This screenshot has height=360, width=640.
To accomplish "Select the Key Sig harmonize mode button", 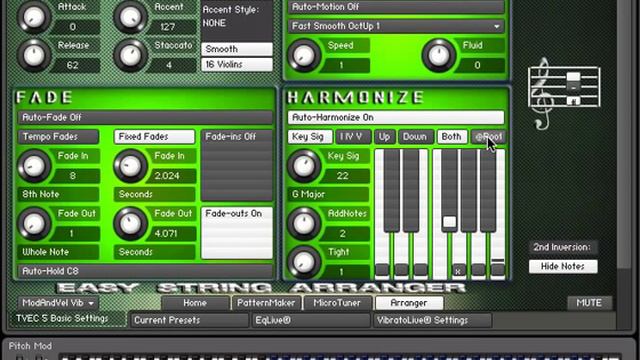I will click(x=310, y=137).
